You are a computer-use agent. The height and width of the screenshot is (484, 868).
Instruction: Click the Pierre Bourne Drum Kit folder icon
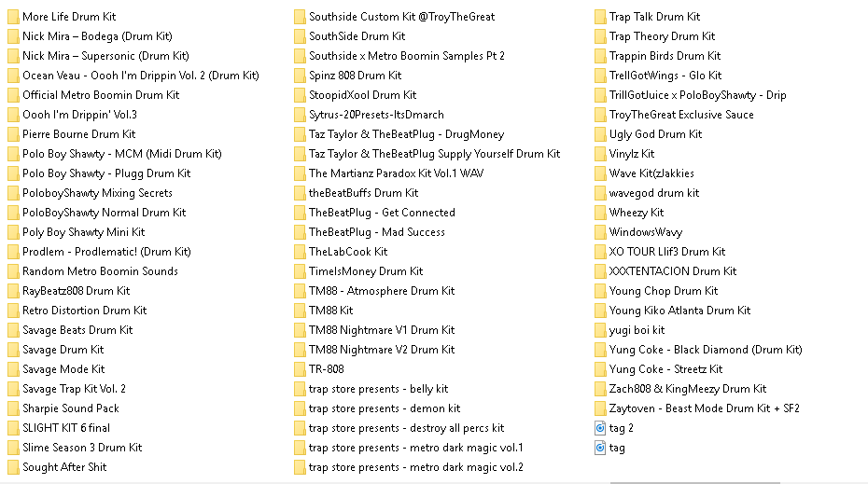point(13,134)
